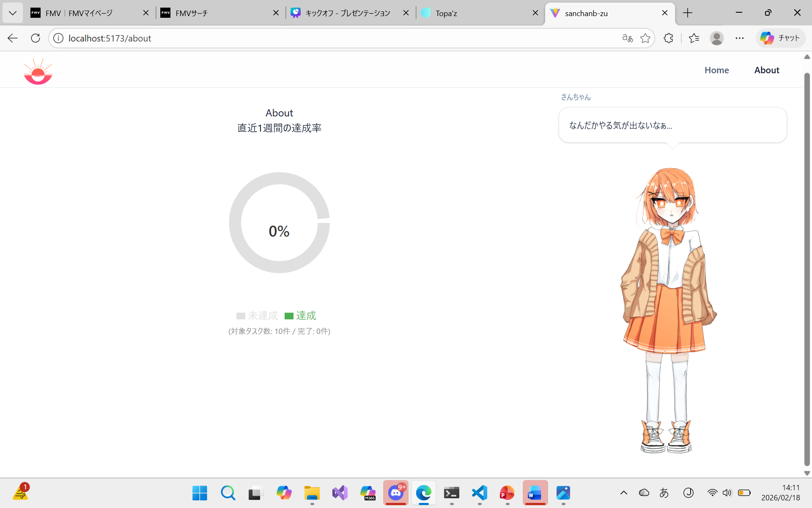View site information icon

58,38
